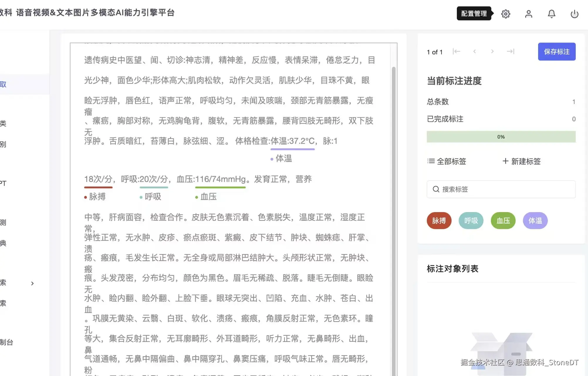Click the annotated Pulse (脉搏) label under text
Screen dimensions: 588x376
pyautogui.click(x=97, y=197)
